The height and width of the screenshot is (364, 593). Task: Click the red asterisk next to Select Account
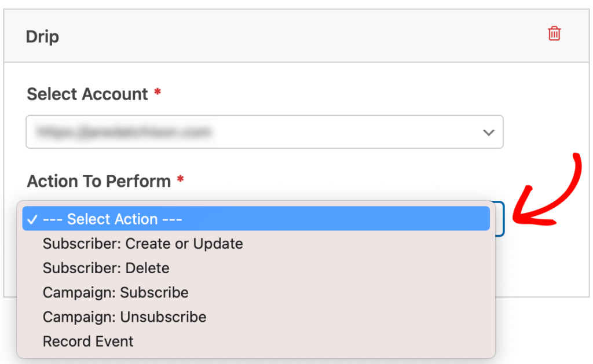(x=157, y=92)
